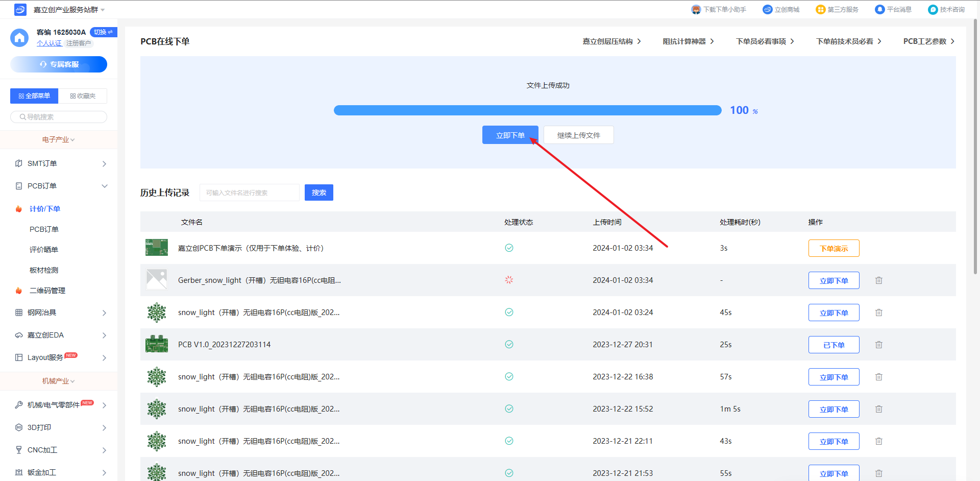Expand the Layout服务 menu chevron
Screen dimensions: 980x481
coord(104,358)
